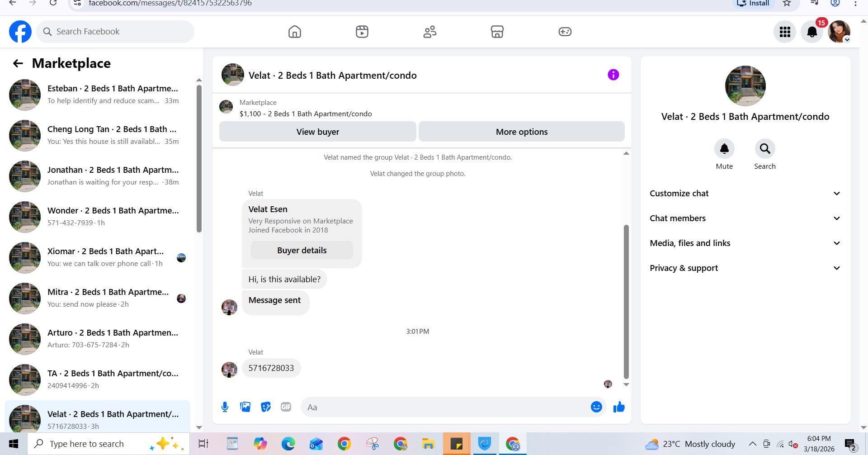This screenshot has height=455, width=868.
Task: Open Windows Task View on taskbar
Action: (x=203, y=444)
